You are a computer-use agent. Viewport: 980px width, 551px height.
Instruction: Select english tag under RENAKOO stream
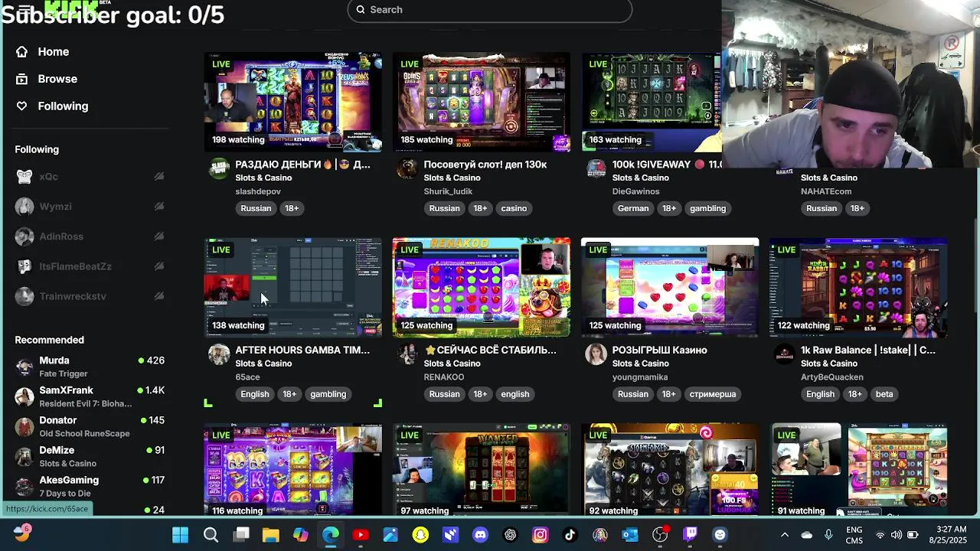[514, 394]
